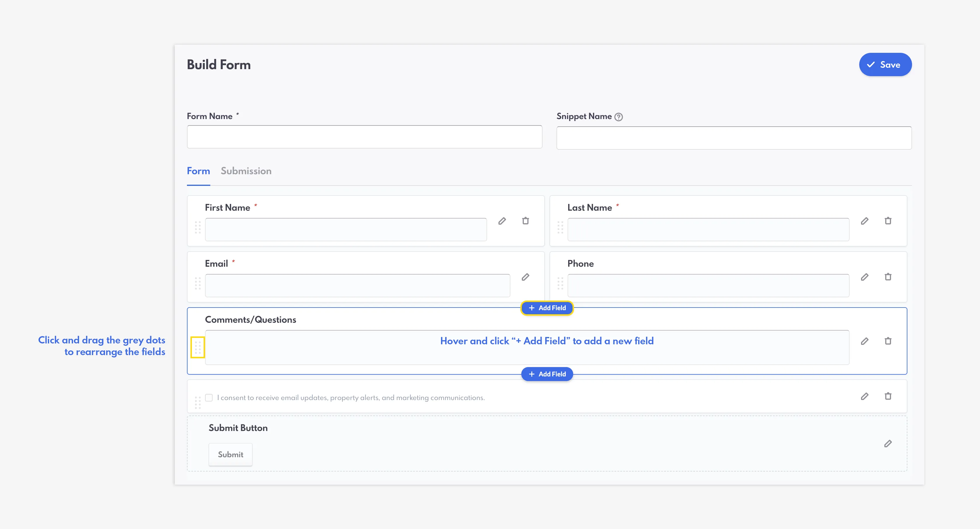Screen dimensions: 980x529
Task: Delete the Comments/Questions field with trash icon
Action: pos(888,341)
